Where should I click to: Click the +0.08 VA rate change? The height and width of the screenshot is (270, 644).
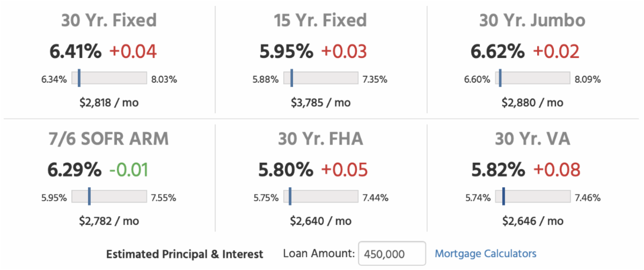pyautogui.click(x=557, y=170)
